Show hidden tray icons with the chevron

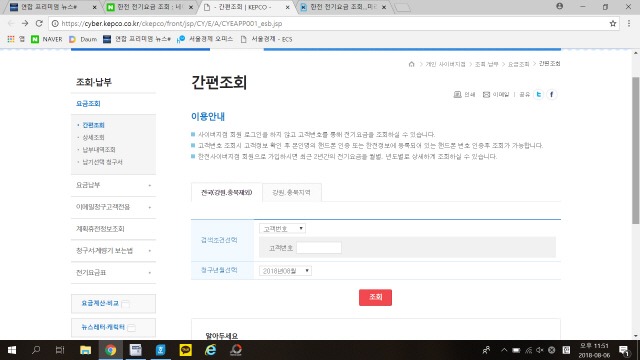click(x=504, y=350)
